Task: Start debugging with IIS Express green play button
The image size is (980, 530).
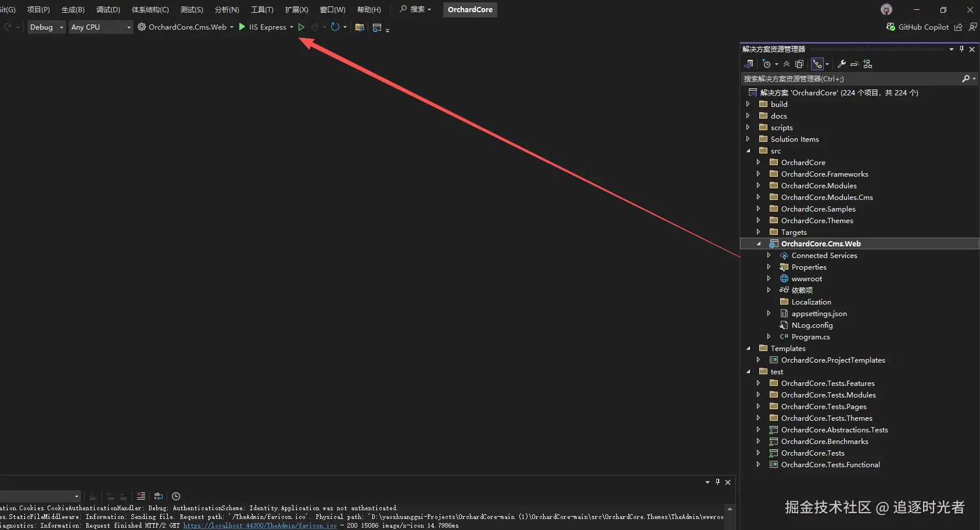Action: 242,27
